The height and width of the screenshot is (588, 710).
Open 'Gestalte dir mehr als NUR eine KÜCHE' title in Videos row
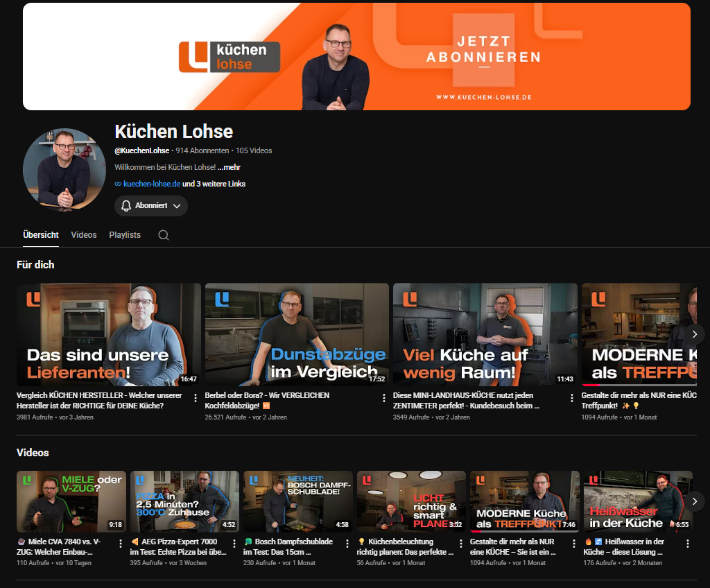513,547
